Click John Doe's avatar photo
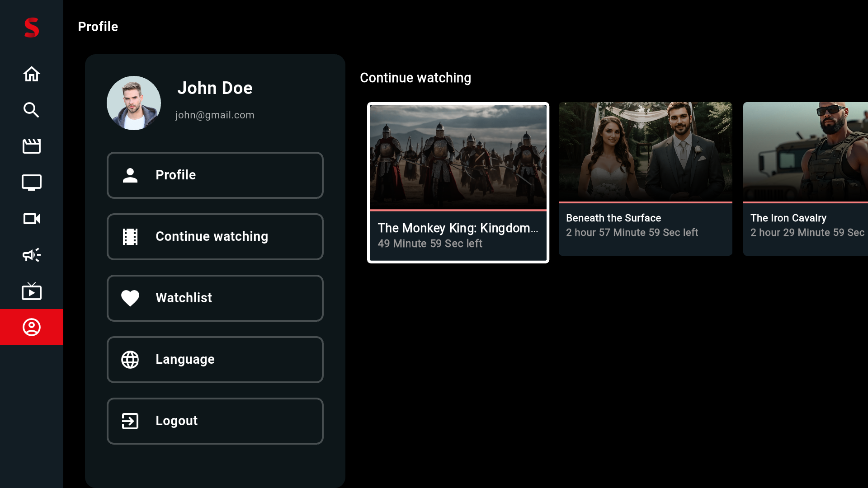This screenshot has width=868, height=488. 133,103
